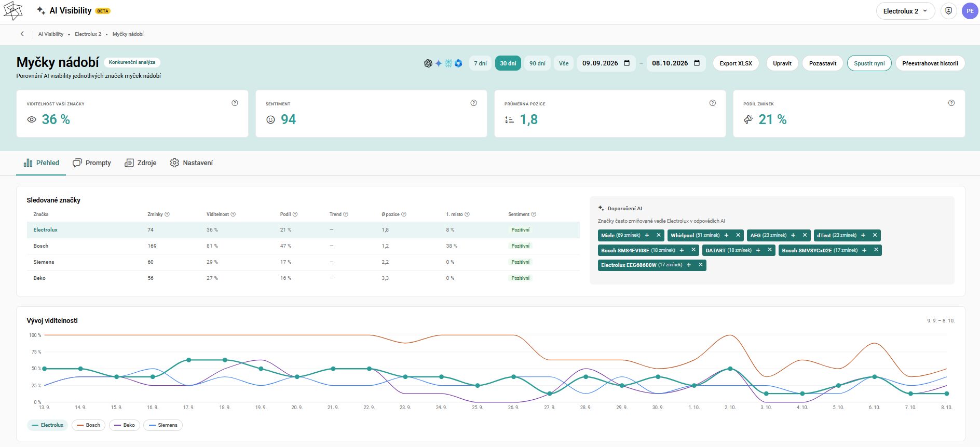Screen dimensions: 980x447
Task: Open the end date calendar picker
Action: click(697, 63)
